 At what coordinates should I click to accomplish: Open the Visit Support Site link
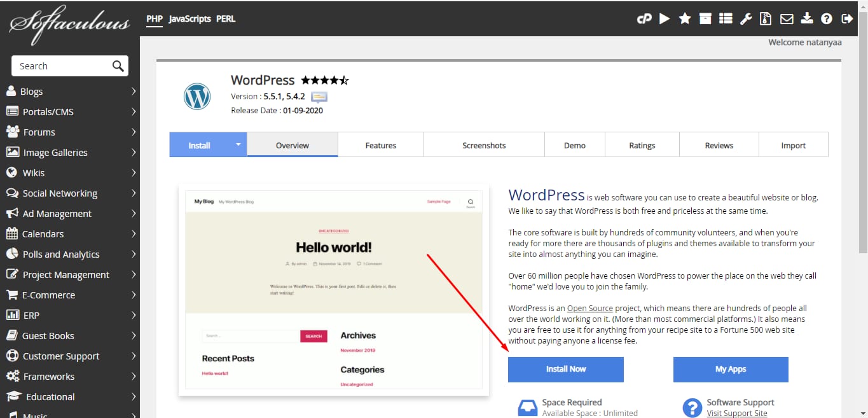click(x=736, y=414)
